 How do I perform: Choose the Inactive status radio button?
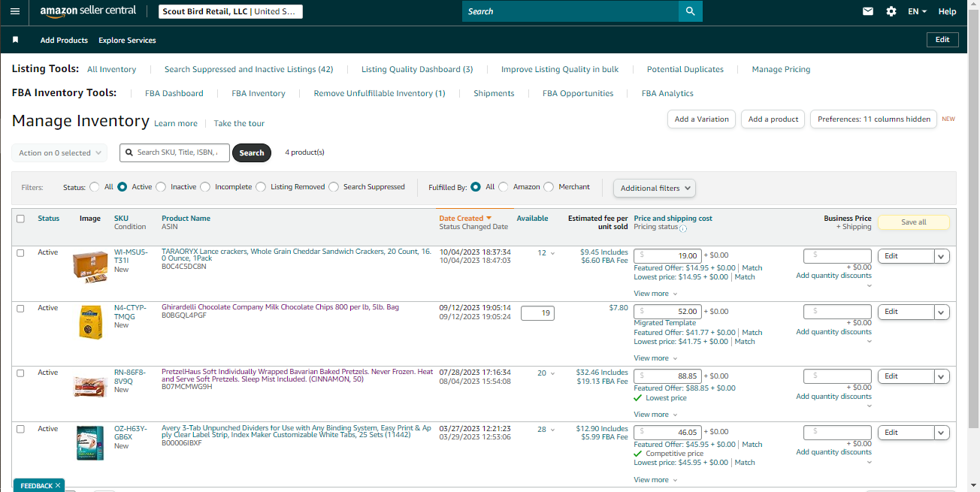pos(161,187)
